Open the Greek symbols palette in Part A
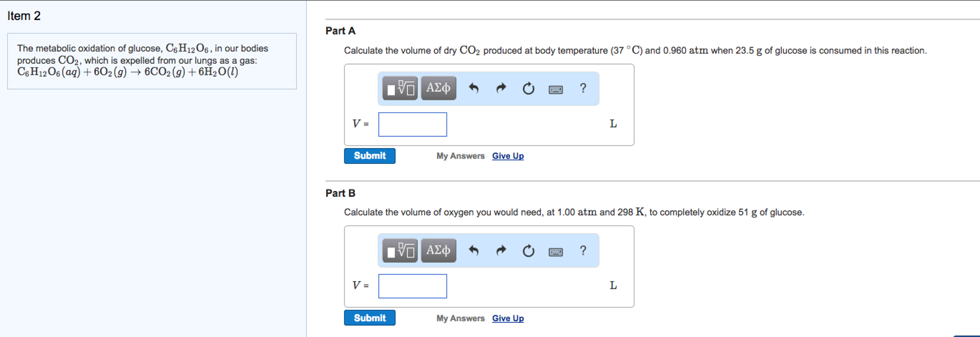This screenshot has width=980, height=337. 438,88
